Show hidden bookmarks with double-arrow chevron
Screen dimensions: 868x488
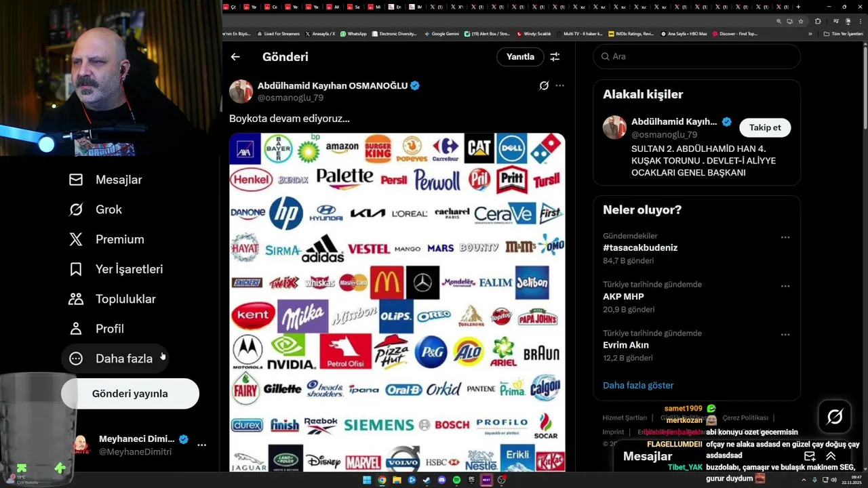pos(810,33)
